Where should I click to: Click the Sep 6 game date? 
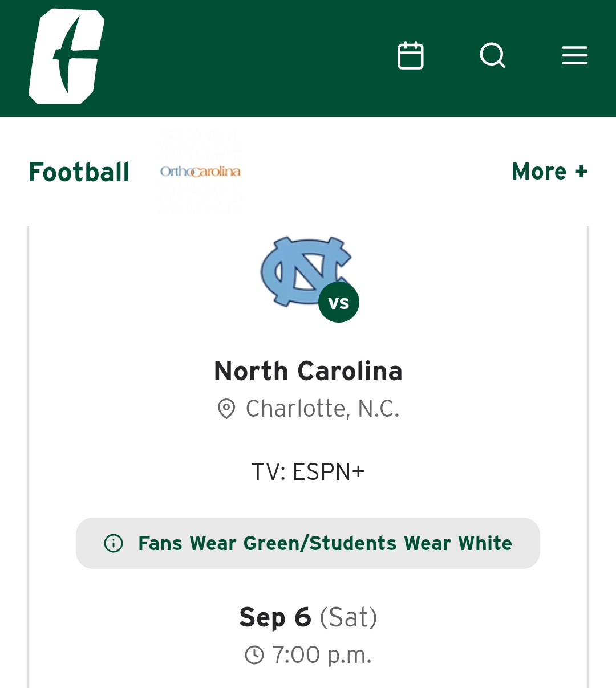click(275, 617)
